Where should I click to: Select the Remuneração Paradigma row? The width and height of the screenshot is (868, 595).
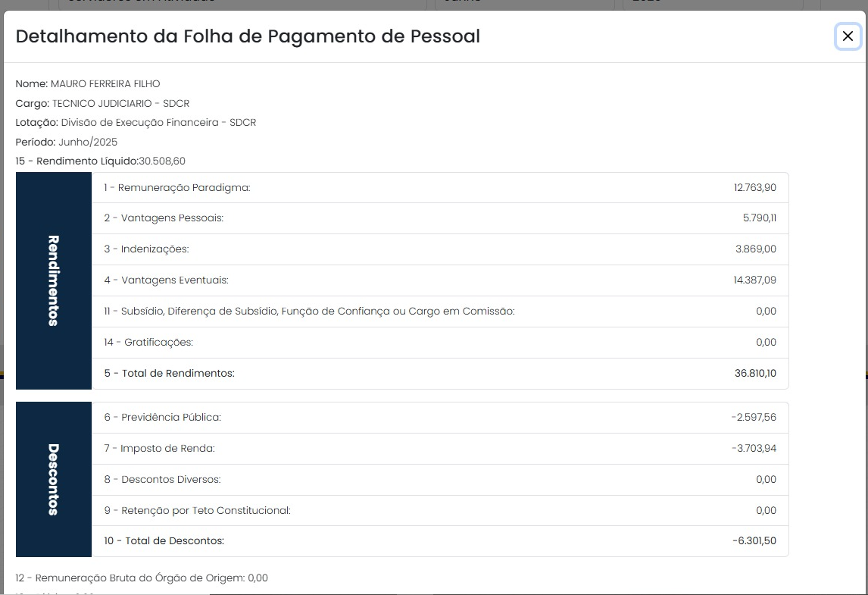tap(439, 187)
